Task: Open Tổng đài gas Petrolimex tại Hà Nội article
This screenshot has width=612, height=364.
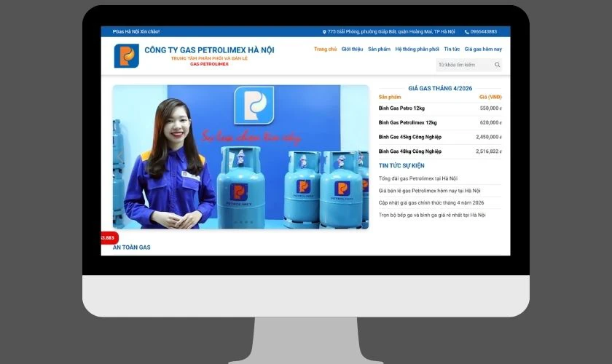Action: 417,178
